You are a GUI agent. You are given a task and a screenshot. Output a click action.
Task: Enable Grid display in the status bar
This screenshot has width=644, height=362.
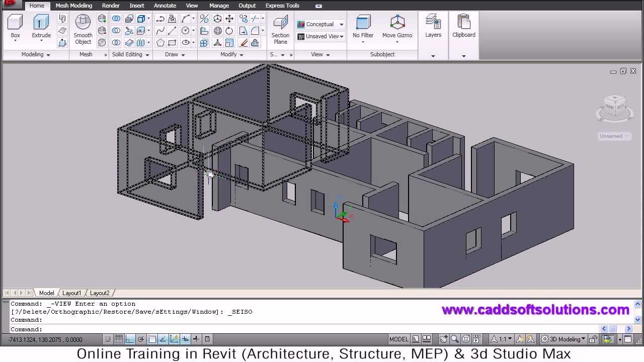(x=119, y=339)
